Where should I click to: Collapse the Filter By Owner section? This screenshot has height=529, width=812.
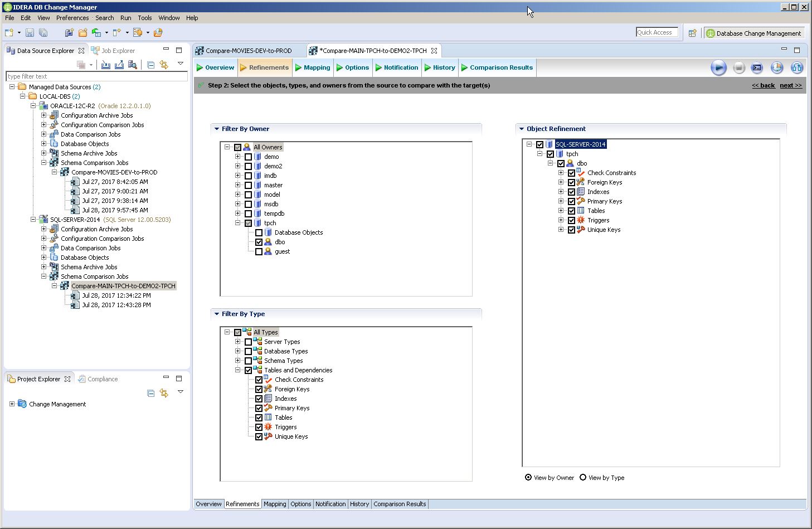(x=217, y=129)
